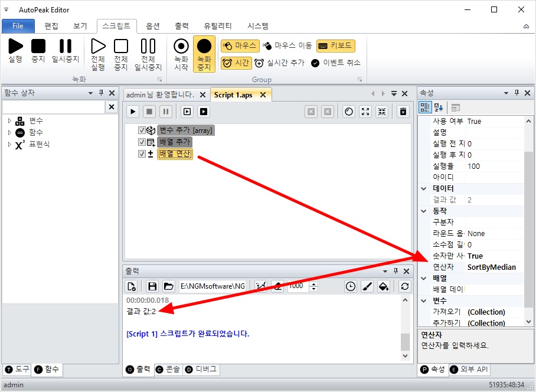
Task: Click the script editor pause button
Action: [166, 112]
